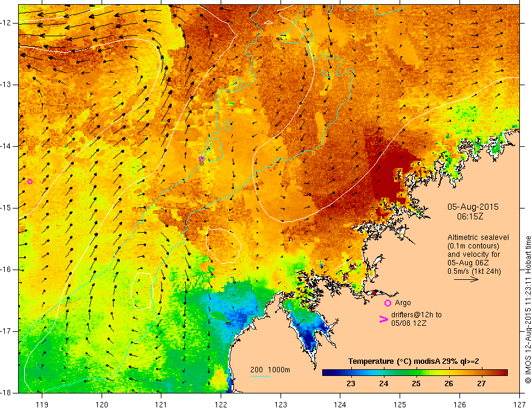Click the longitude axis label 120
This screenshot has width=532, height=411.
[x=102, y=405]
